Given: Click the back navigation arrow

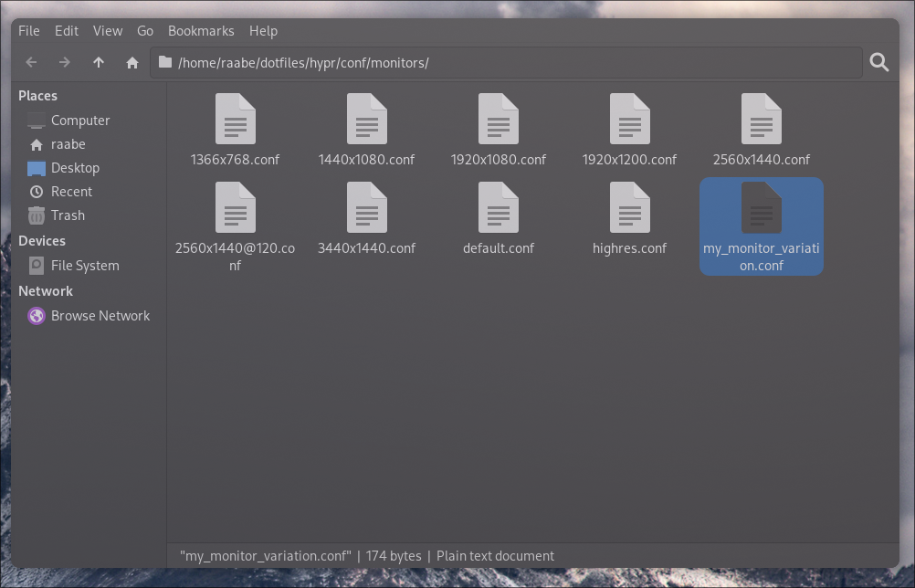Looking at the screenshot, I should (x=31, y=62).
